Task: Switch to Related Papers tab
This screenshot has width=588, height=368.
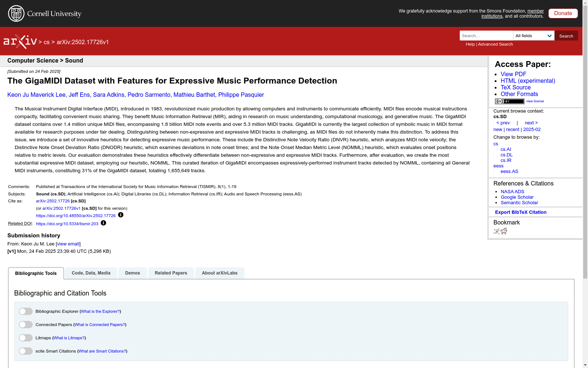Action: (x=171, y=273)
